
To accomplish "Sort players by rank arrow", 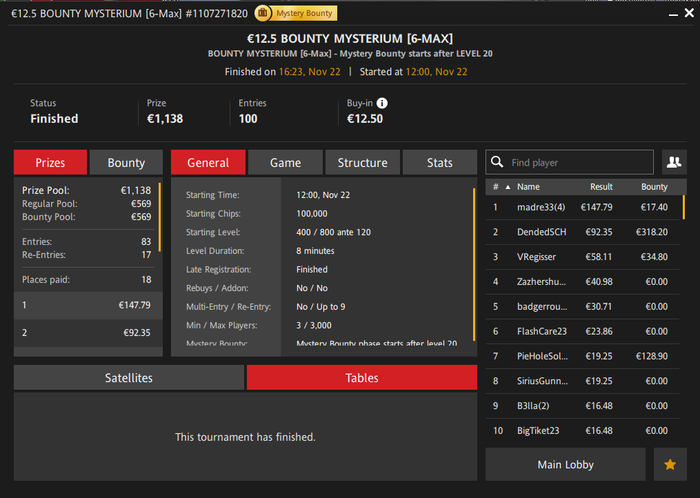I will pos(508,187).
